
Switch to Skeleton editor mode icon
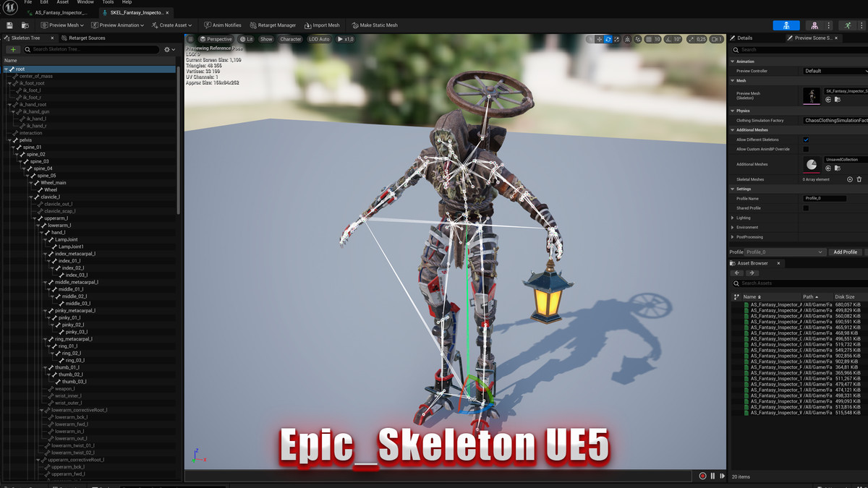[786, 25]
